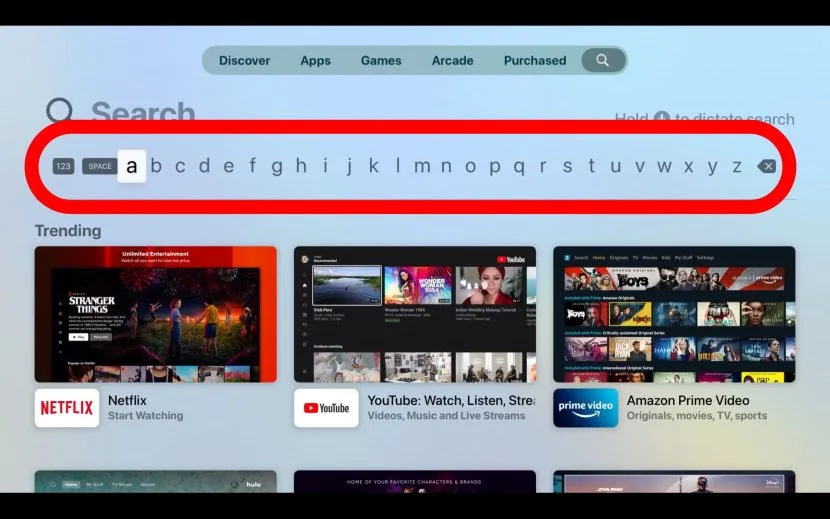Open the YouTube trending screenshot thumbnail
830x519 pixels.
coord(414,314)
